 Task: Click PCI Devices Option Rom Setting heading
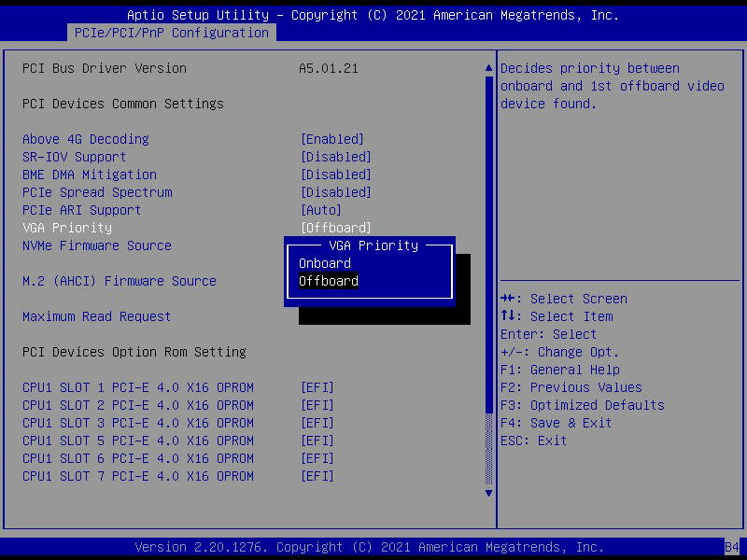(x=134, y=352)
